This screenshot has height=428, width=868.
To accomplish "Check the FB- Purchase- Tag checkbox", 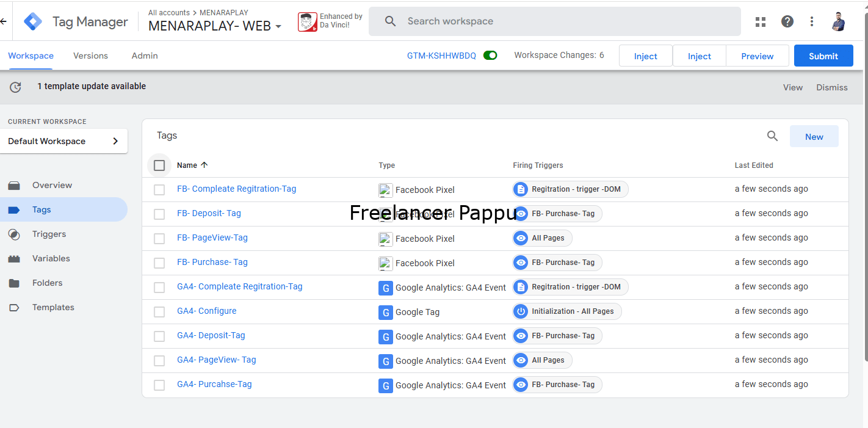I will 159,263.
